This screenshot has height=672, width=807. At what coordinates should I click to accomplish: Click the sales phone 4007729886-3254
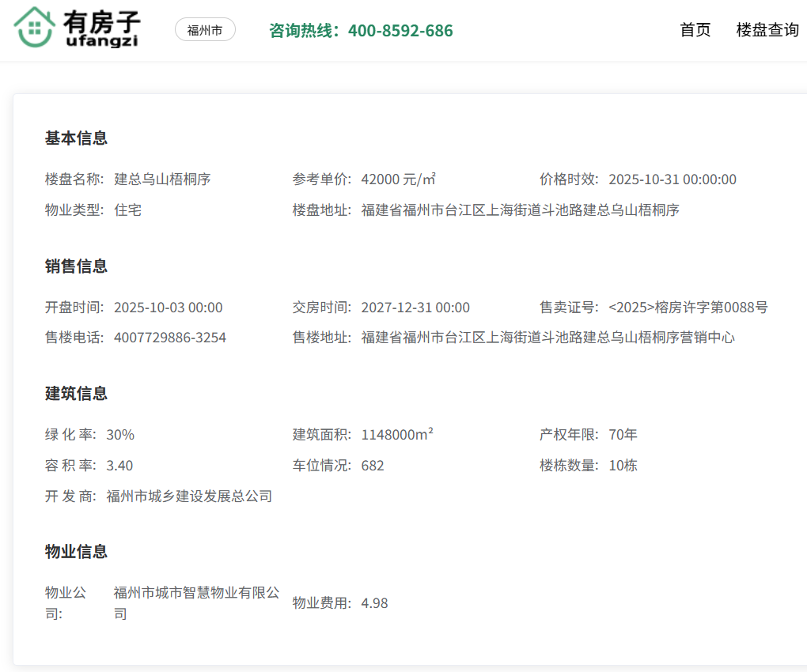coord(170,338)
